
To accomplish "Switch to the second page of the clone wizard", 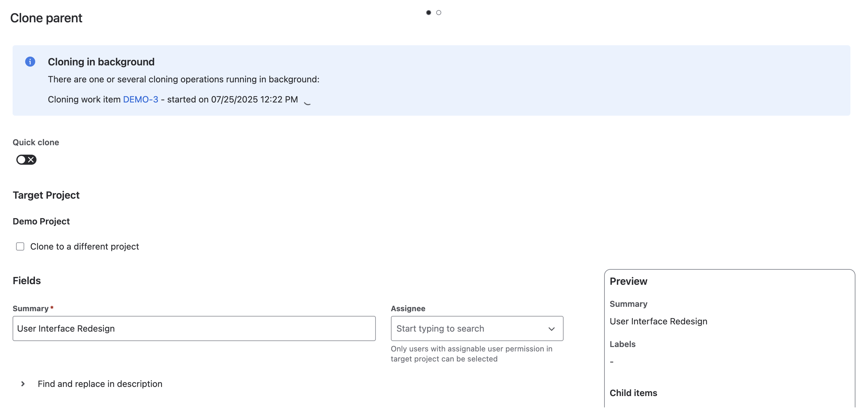I will click(x=439, y=12).
